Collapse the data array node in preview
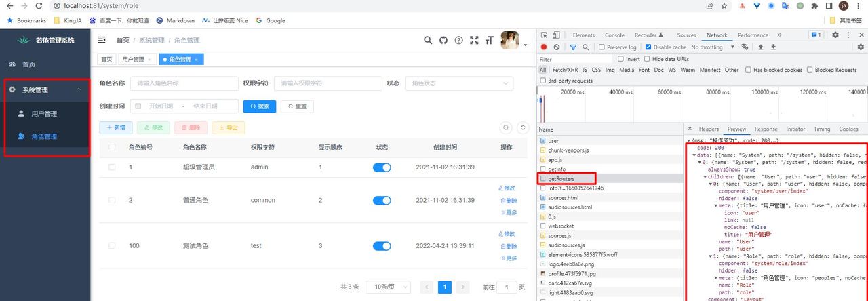Image resolution: width=868 pixels, height=301 pixels. (694, 155)
